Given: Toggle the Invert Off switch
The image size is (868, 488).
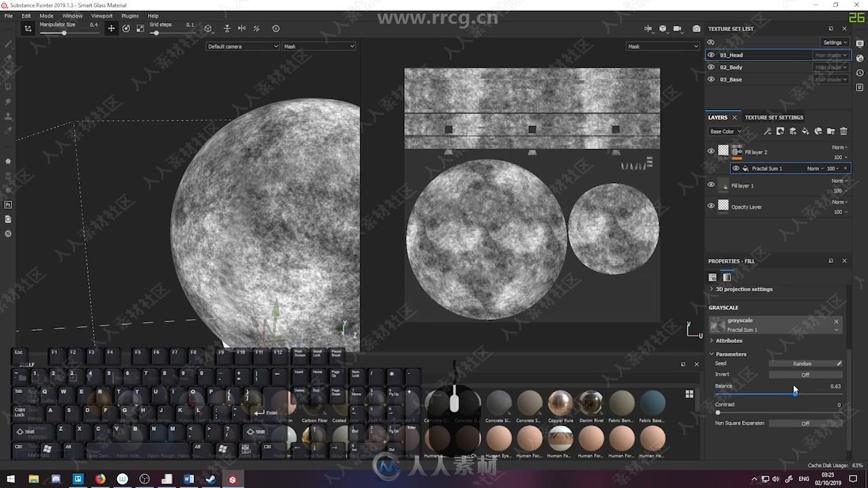Looking at the screenshot, I should point(806,375).
